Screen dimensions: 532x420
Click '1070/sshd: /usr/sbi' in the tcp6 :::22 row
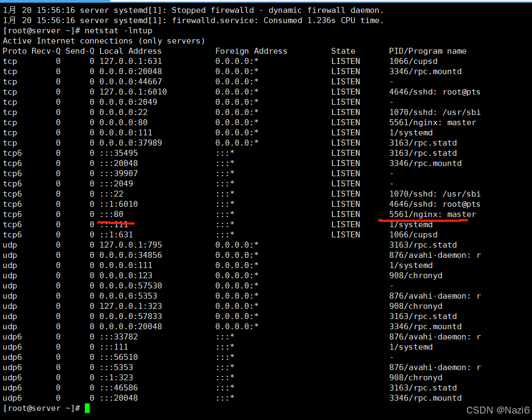tap(435, 194)
